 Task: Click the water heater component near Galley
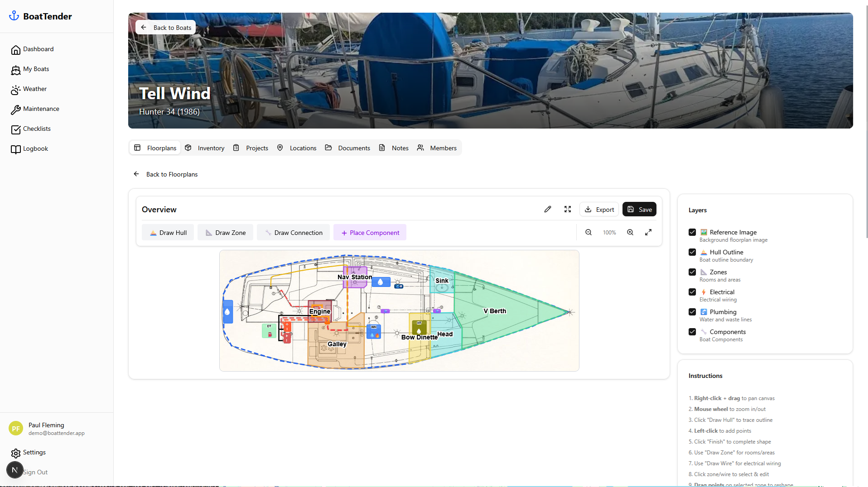(x=374, y=331)
